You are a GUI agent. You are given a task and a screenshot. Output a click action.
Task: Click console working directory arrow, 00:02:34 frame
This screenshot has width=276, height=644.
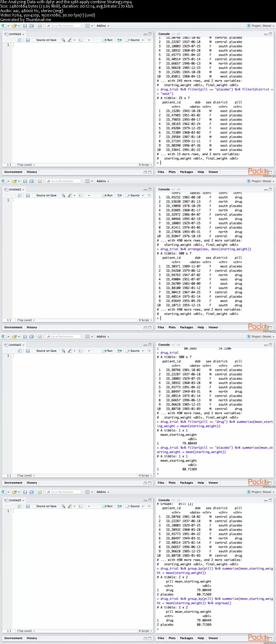pyautogui.click(x=178, y=34)
